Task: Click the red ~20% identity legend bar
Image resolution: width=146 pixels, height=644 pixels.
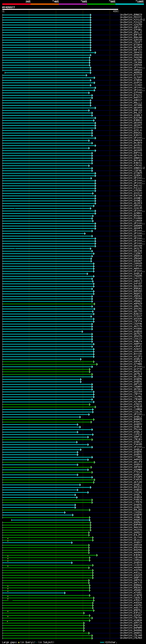Action: pos(16,4)
